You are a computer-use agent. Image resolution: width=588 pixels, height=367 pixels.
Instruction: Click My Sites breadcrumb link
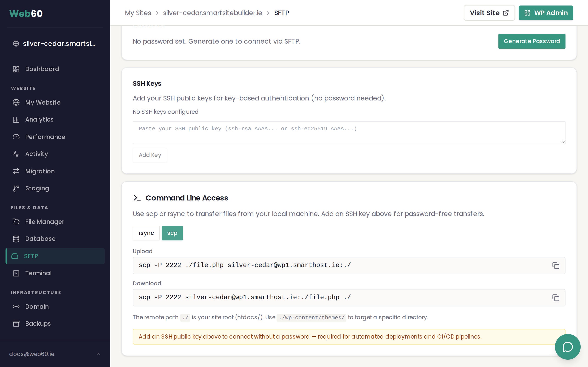138,13
